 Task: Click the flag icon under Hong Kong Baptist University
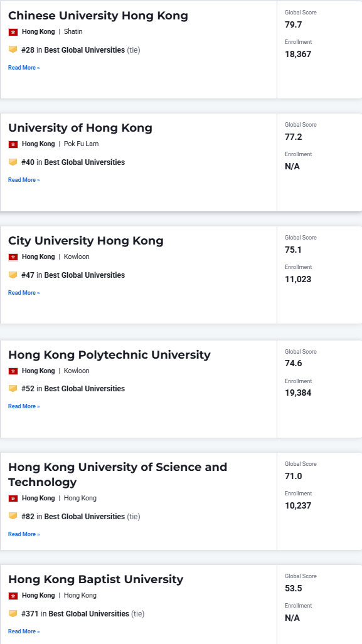[13, 596]
